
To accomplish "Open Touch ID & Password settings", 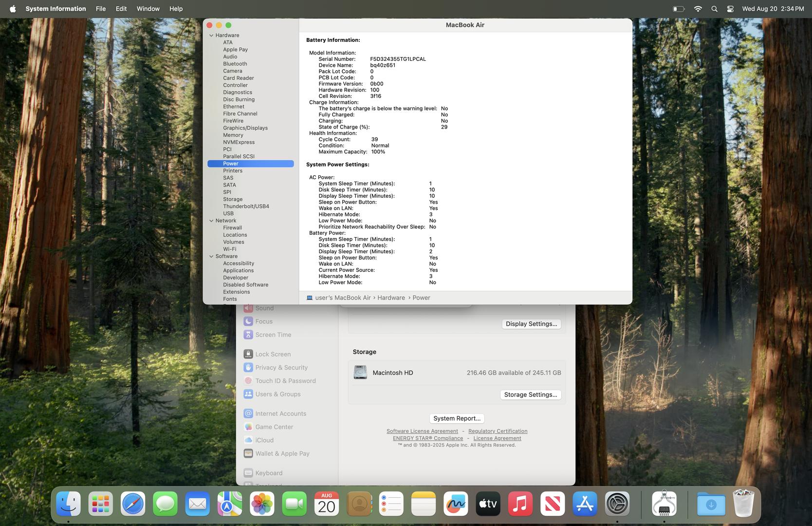I will (280, 381).
